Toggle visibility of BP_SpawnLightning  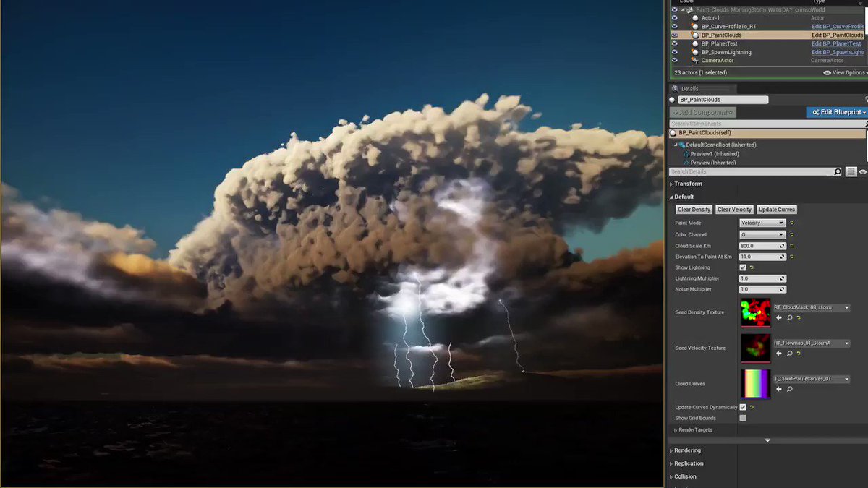(675, 52)
